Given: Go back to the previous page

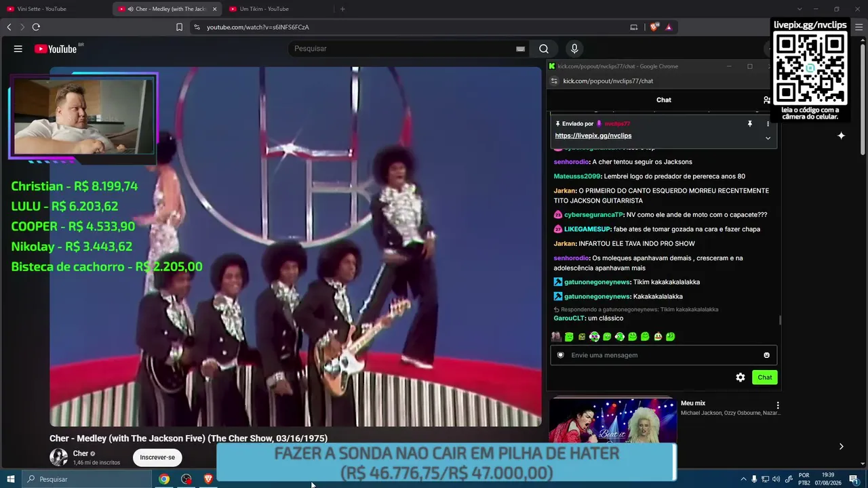Looking at the screenshot, I should [9, 27].
